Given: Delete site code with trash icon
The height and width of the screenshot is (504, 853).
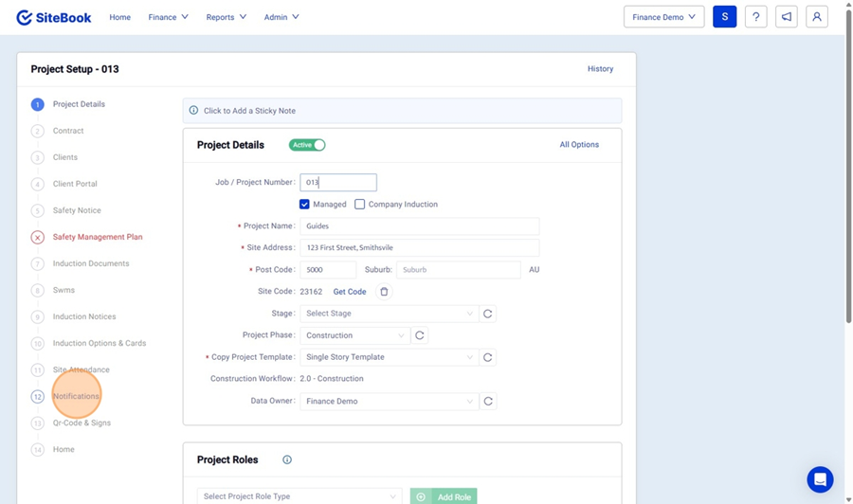Looking at the screenshot, I should (384, 292).
